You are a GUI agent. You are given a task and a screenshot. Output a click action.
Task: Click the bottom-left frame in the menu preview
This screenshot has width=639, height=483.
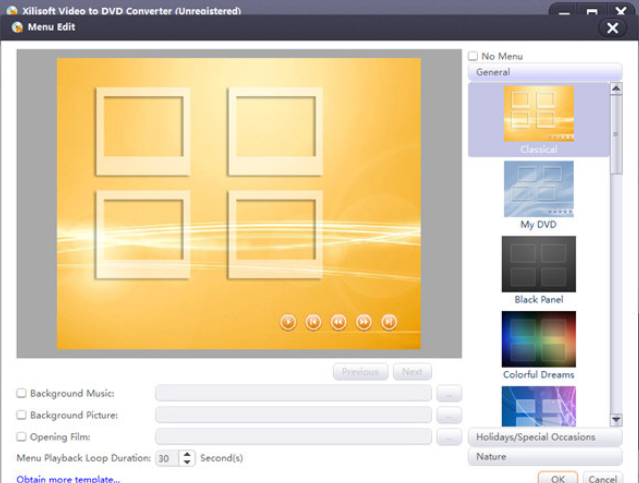pos(143,235)
